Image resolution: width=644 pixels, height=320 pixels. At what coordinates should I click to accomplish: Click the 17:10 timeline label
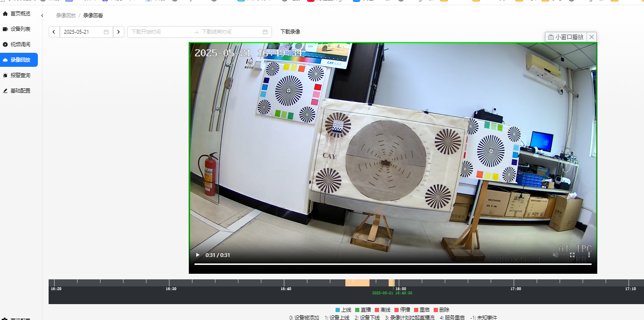point(630,289)
